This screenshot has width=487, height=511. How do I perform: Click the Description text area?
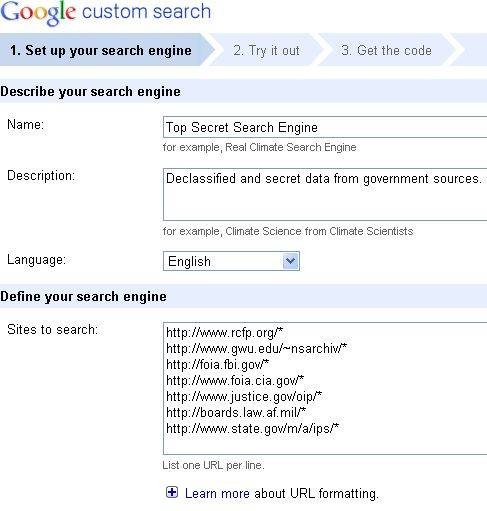(325, 194)
